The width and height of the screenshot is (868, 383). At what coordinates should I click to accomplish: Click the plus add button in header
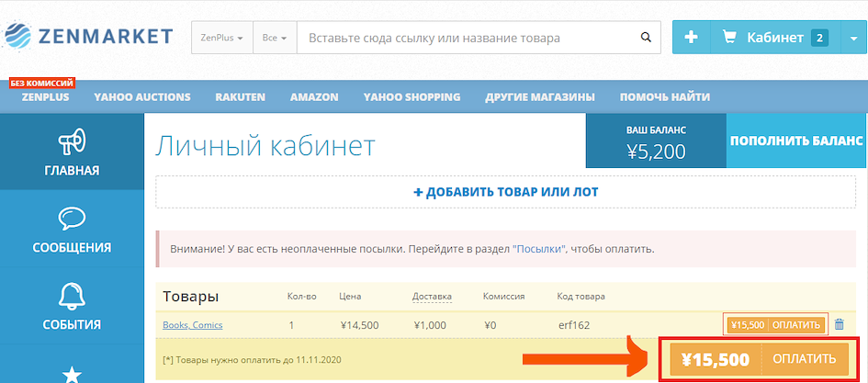tap(692, 37)
